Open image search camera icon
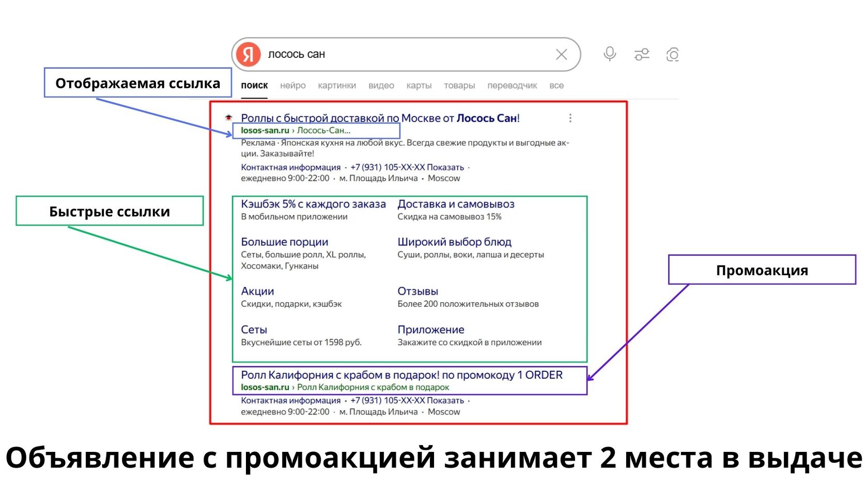Viewport: 868px width, 488px height. coord(672,54)
